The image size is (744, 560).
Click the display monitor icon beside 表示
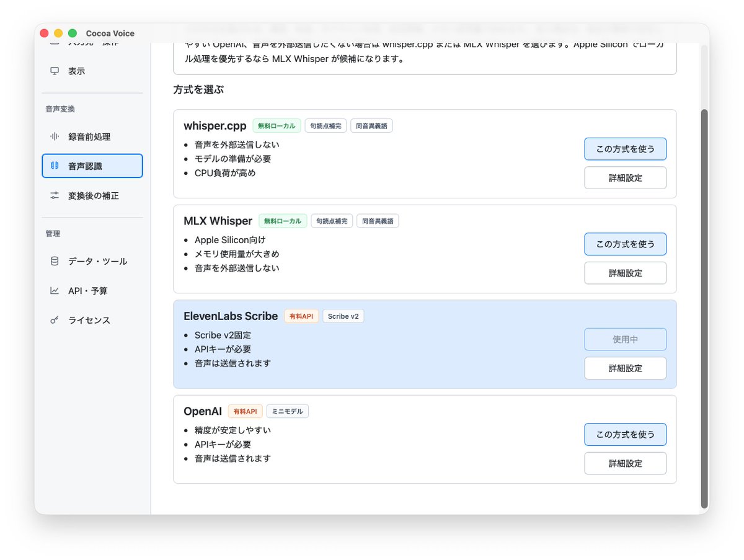[x=55, y=71]
